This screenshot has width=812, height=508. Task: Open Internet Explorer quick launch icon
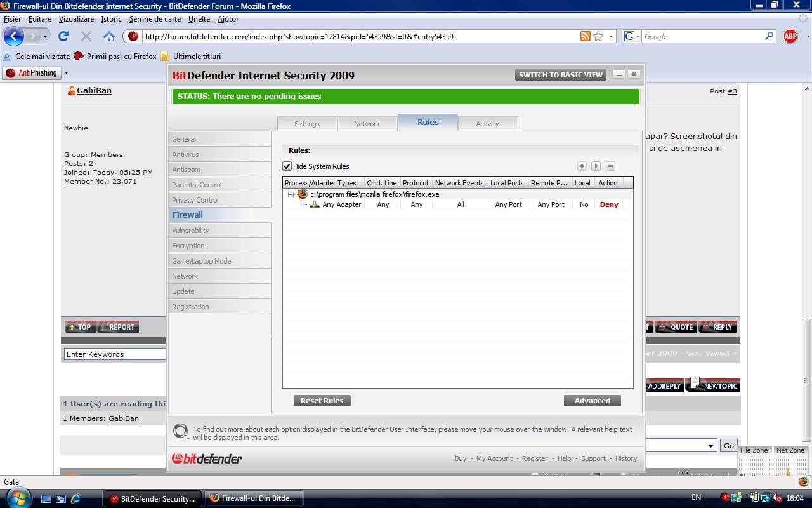point(75,498)
